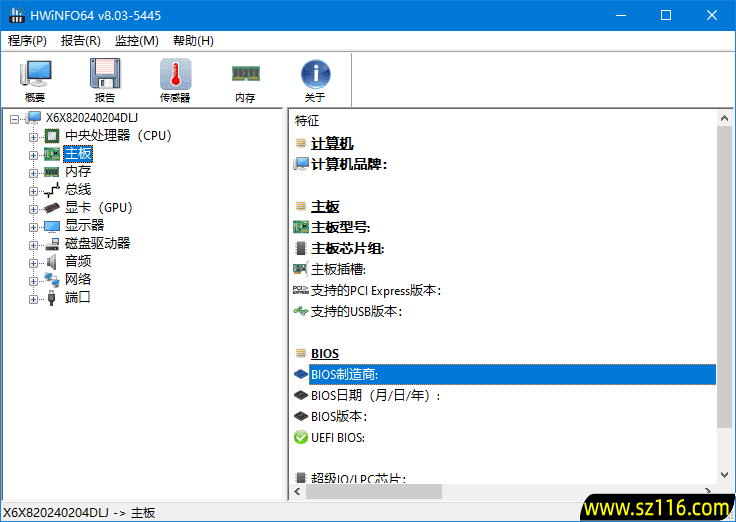Click the CPU chip icon in tree
This screenshot has height=522, width=736.
point(52,136)
